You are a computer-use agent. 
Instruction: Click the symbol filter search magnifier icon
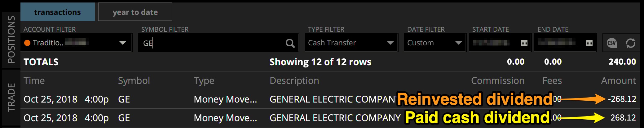(x=290, y=43)
